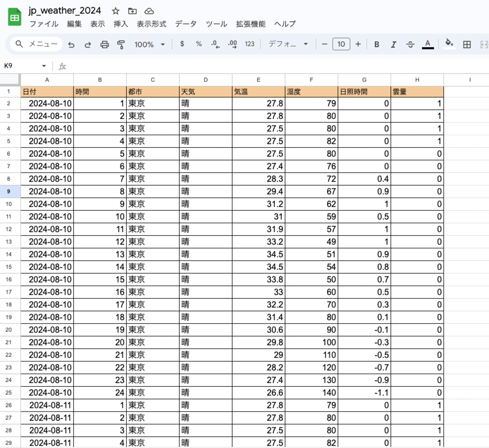The width and height of the screenshot is (489, 448).
Task: Open the 拡張機能 menu
Action: [x=251, y=24]
